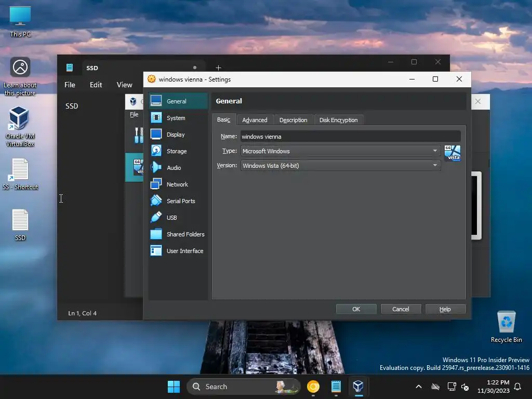Screen dimensions: 532x399
Task: Open the System settings category
Action: pos(178,118)
